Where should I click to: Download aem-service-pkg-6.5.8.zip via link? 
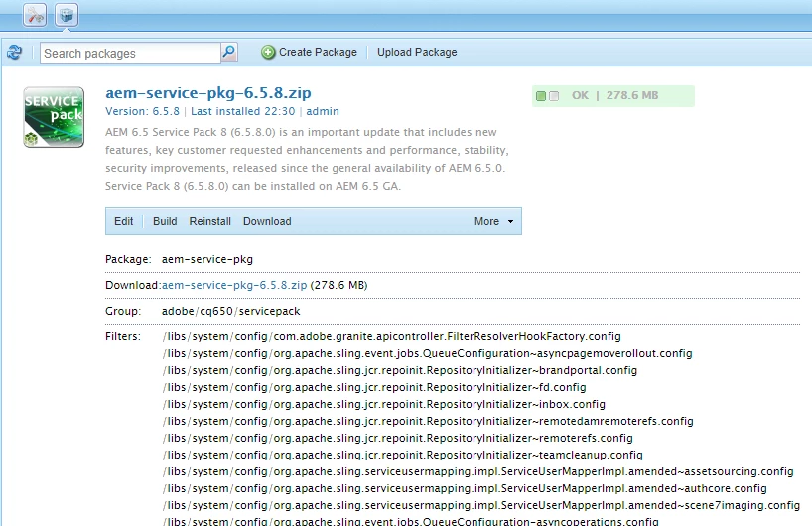pos(234,285)
